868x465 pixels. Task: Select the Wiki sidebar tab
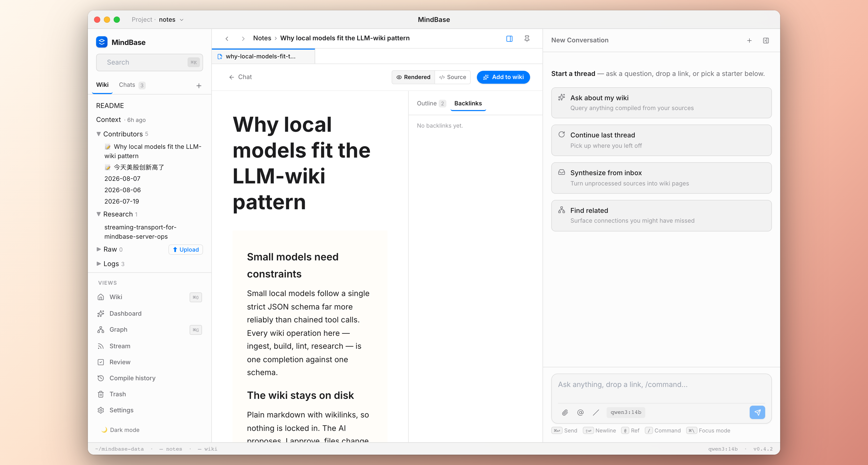point(102,85)
